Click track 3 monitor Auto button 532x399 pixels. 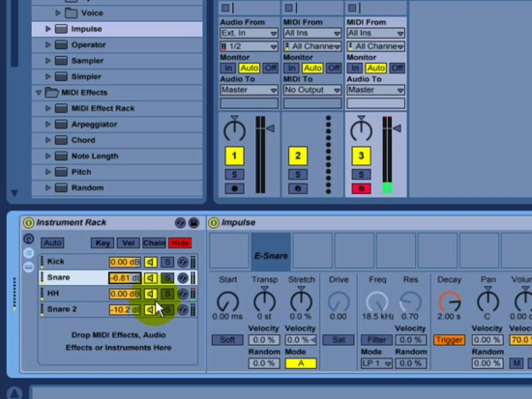[x=376, y=69]
